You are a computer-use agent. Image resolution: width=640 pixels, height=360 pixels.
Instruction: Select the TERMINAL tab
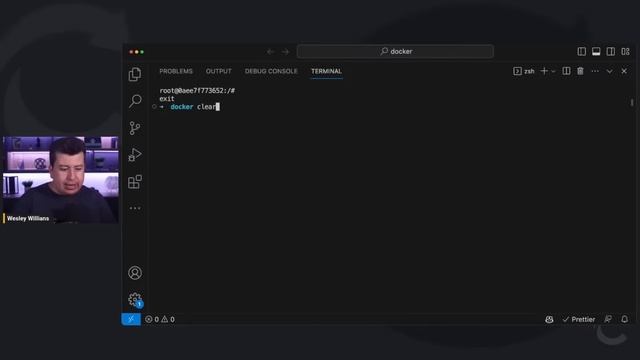327,71
